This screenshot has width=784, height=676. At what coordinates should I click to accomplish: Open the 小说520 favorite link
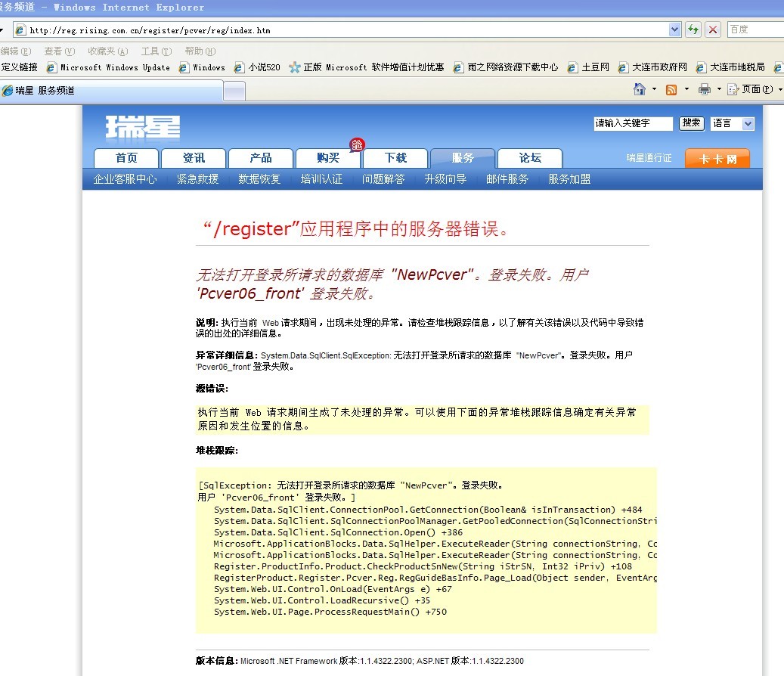pyautogui.click(x=258, y=67)
